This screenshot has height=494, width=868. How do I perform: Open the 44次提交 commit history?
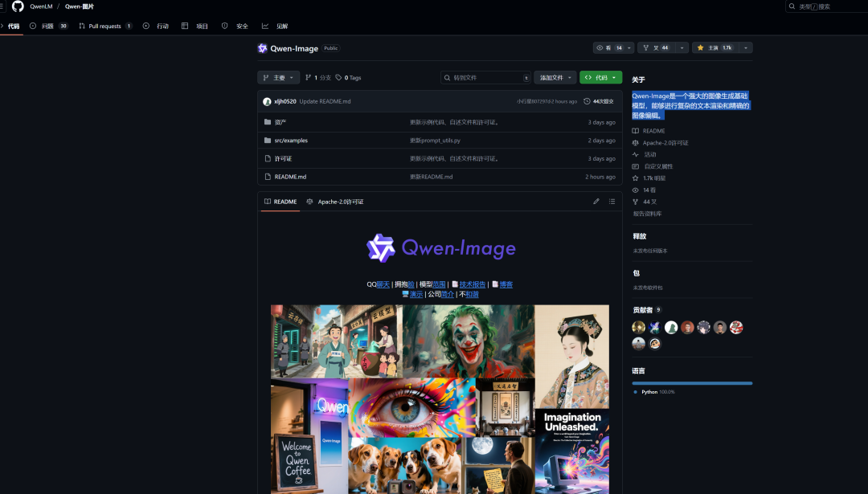[x=599, y=101]
